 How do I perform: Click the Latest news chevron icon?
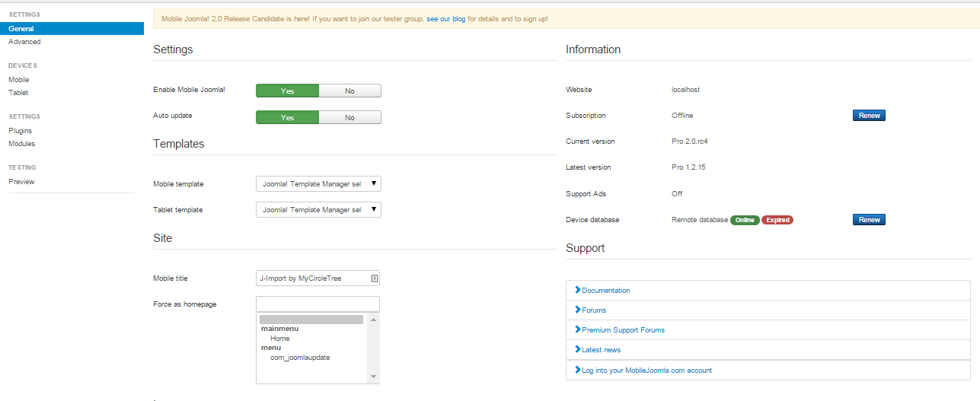coord(578,349)
